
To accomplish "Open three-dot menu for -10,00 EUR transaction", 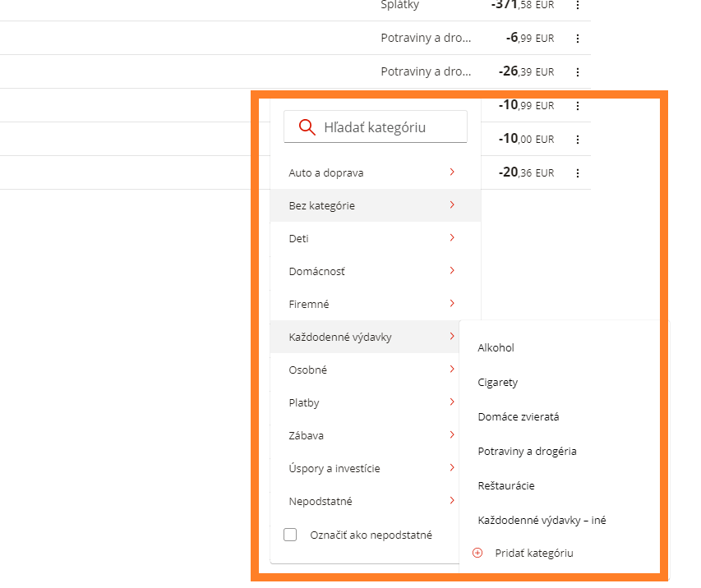I will pyautogui.click(x=578, y=140).
